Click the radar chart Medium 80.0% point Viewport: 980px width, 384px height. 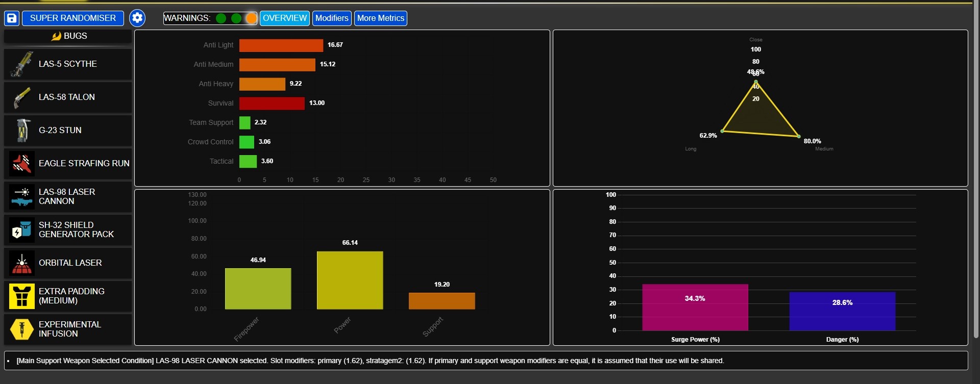[x=799, y=136]
